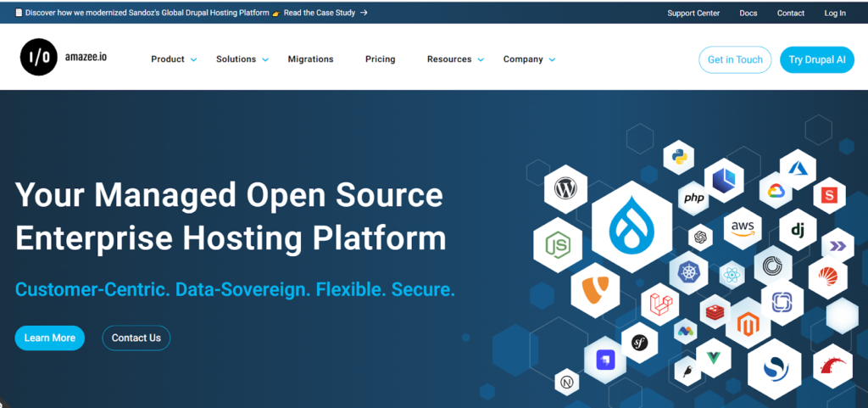Go to the Migrations page
The height and width of the screenshot is (408, 868).
[x=310, y=59]
